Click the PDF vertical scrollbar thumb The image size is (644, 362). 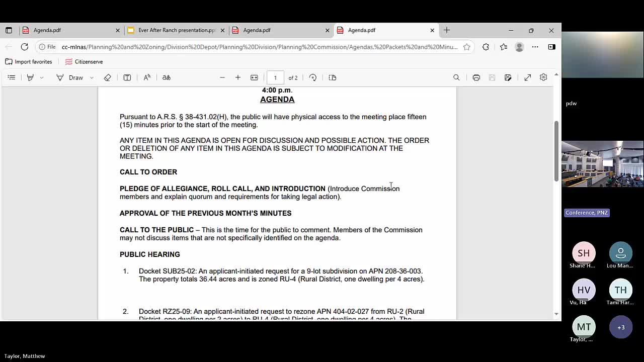(556, 151)
